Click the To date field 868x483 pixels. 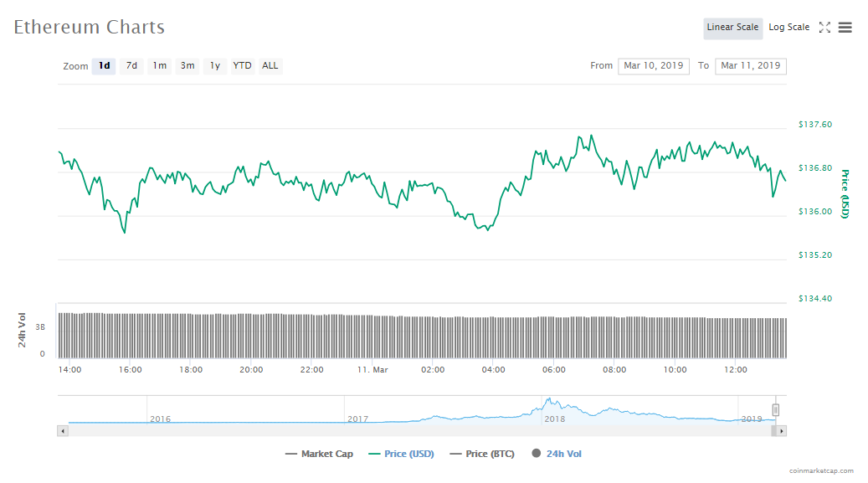[x=750, y=65]
